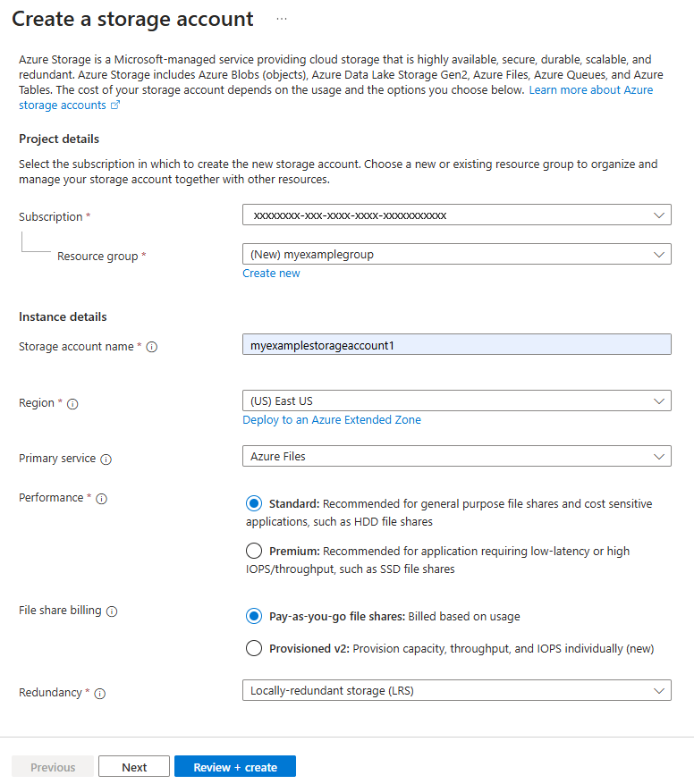
Task: Click the external link icon after storage accounts link
Action: 113,105
